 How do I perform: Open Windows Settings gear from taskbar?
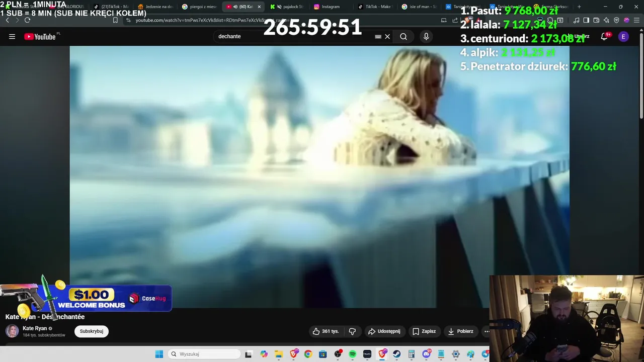(456, 354)
